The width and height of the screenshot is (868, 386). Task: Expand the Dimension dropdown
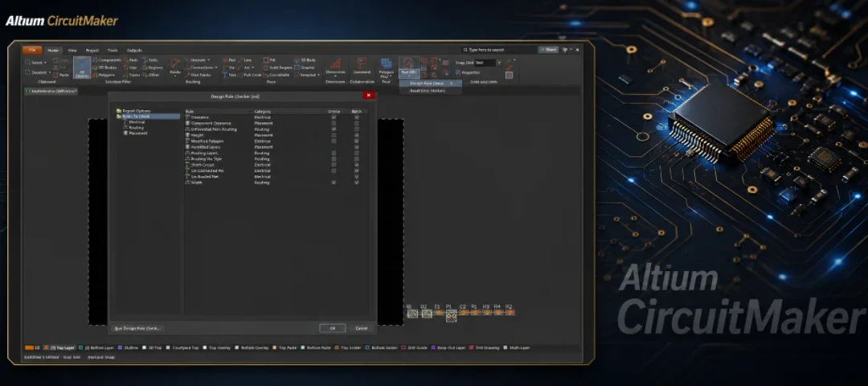pos(335,76)
